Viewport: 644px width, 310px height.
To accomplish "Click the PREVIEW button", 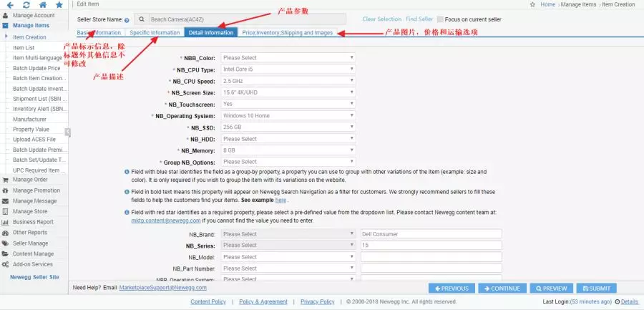I will click(551, 289).
